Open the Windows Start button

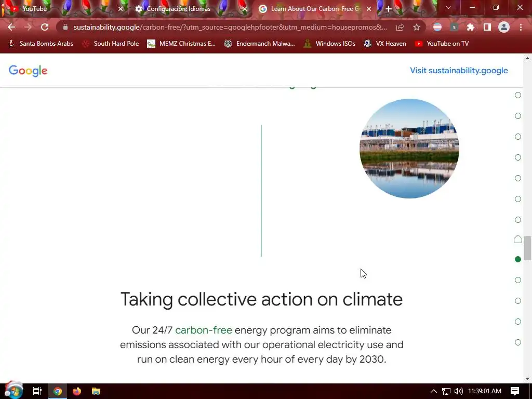click(13, 391)
